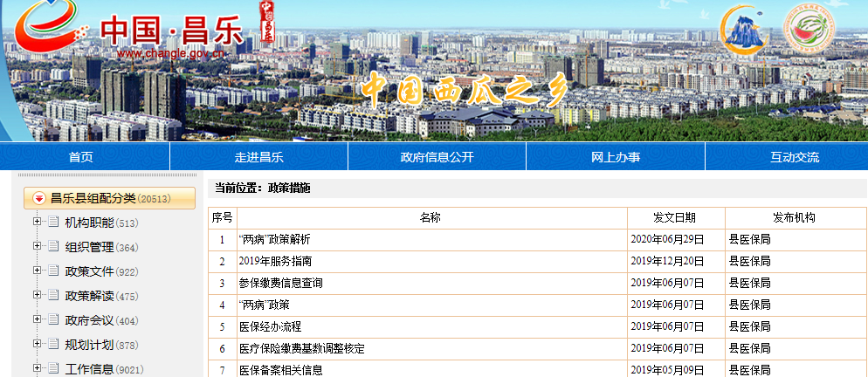Screen dimensions: 868x377
Task: Click the document icon next to 机构职能
Action: click(x=53, y=223)
